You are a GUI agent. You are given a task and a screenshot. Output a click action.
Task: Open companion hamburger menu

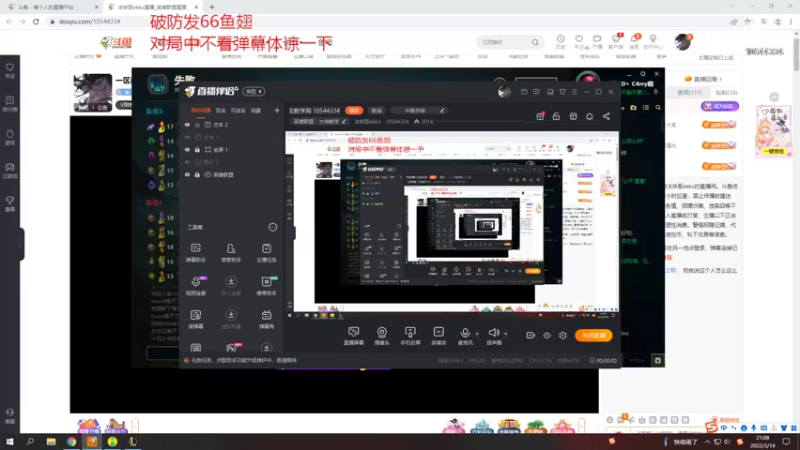pyautogui.click(x=574, y=92)
